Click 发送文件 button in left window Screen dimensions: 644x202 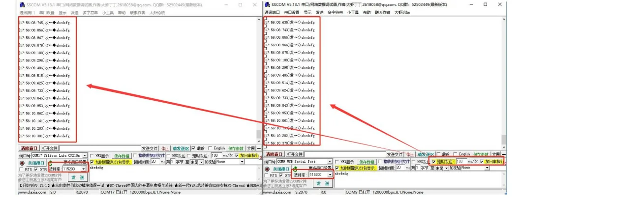[150, 148]
